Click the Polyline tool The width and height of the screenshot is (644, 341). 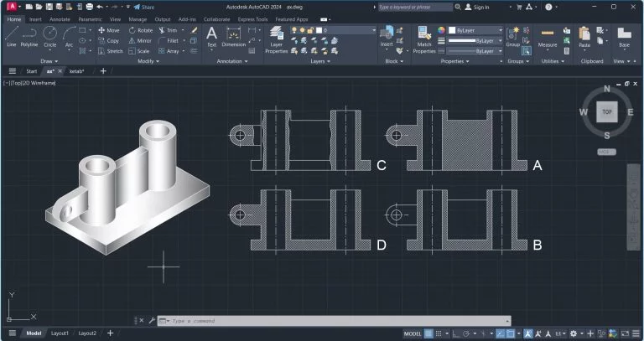[29, 35]
